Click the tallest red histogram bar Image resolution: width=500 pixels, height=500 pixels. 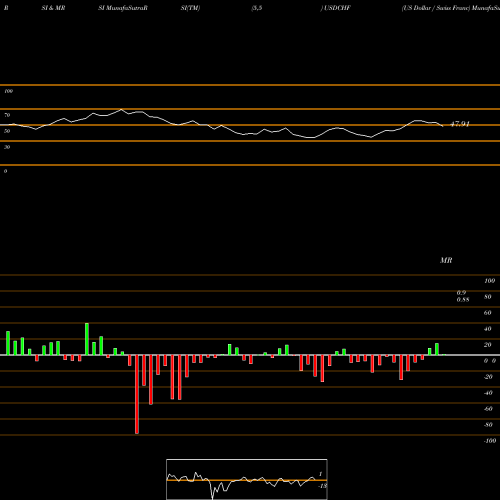click(x=137, y=394)
